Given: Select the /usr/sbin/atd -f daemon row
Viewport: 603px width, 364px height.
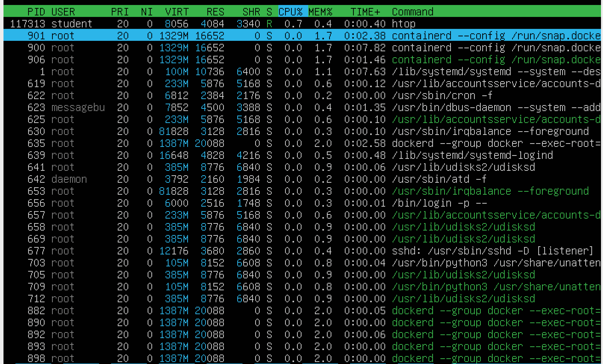Looking at the screenshot, I should coord(302,179).
